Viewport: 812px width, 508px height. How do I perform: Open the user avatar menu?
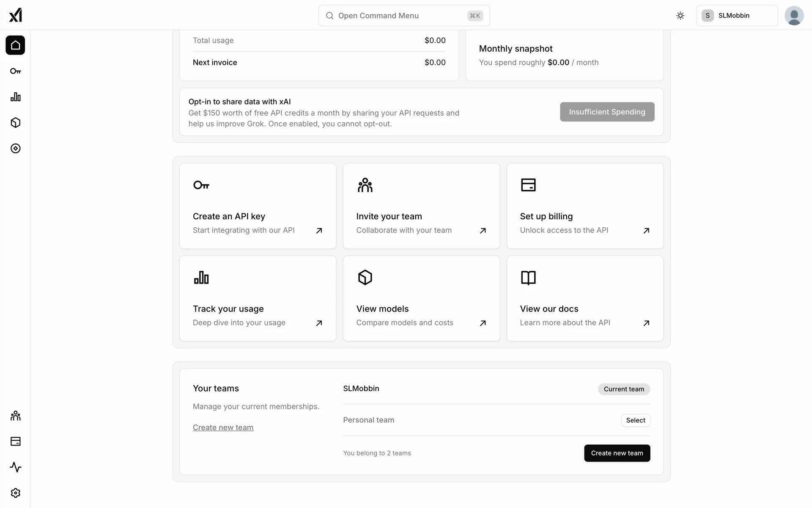click(794, 16)
